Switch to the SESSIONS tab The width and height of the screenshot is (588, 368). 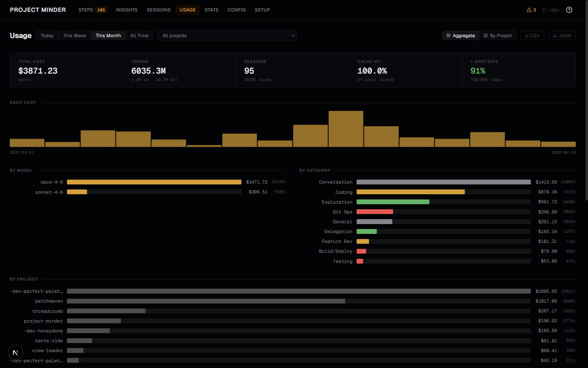[x=158, y=9]
